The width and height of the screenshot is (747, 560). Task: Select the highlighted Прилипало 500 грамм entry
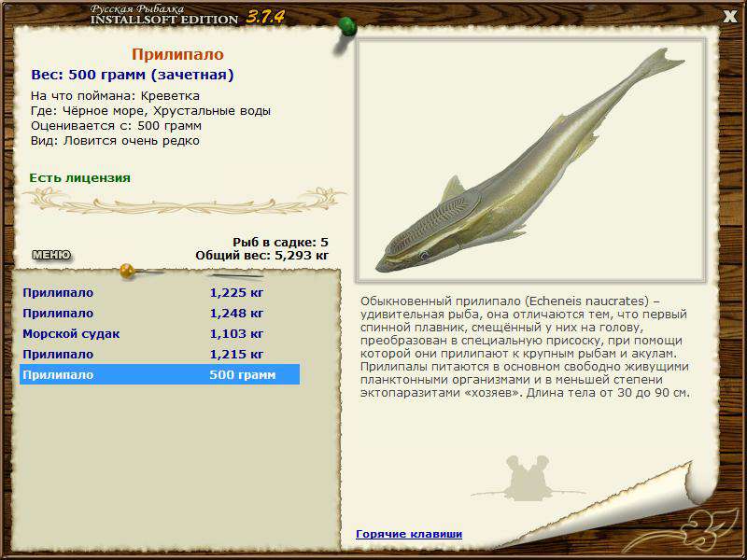pos(160,375)
